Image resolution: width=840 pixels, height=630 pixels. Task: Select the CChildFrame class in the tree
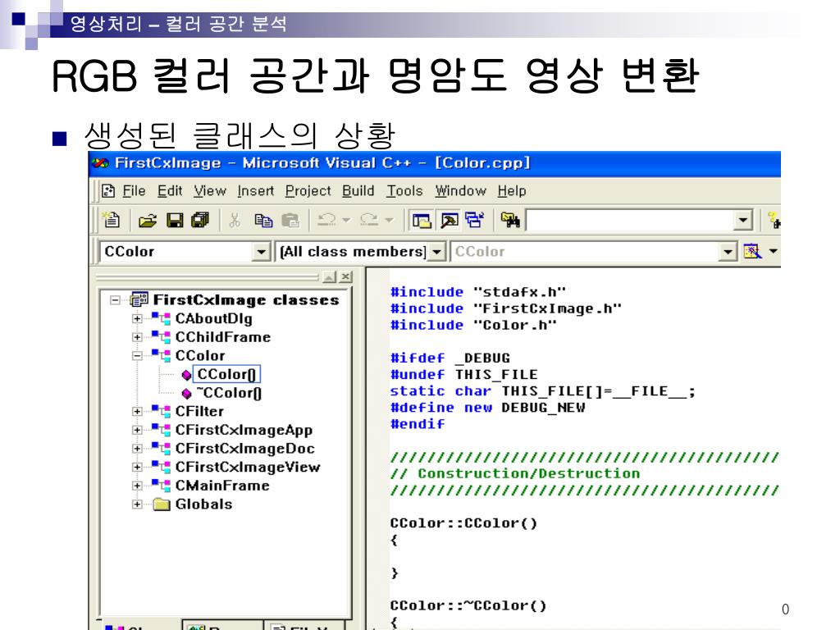223,337
